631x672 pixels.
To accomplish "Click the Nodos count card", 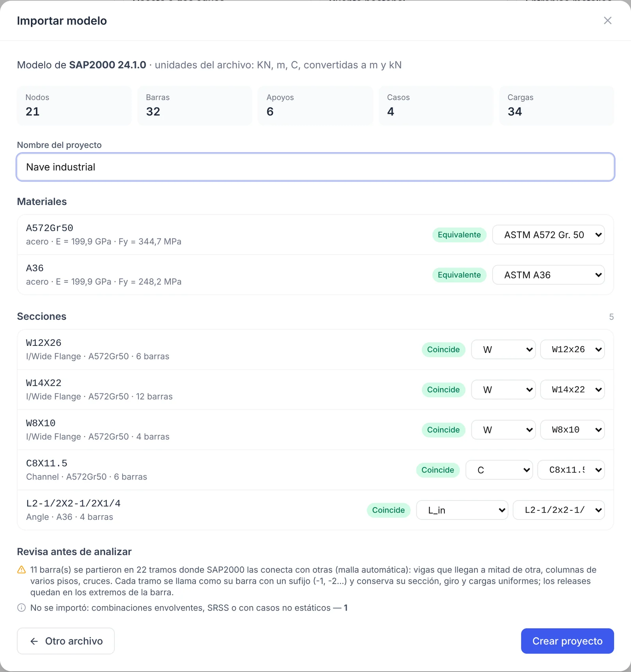I will [x=74, y=106].
